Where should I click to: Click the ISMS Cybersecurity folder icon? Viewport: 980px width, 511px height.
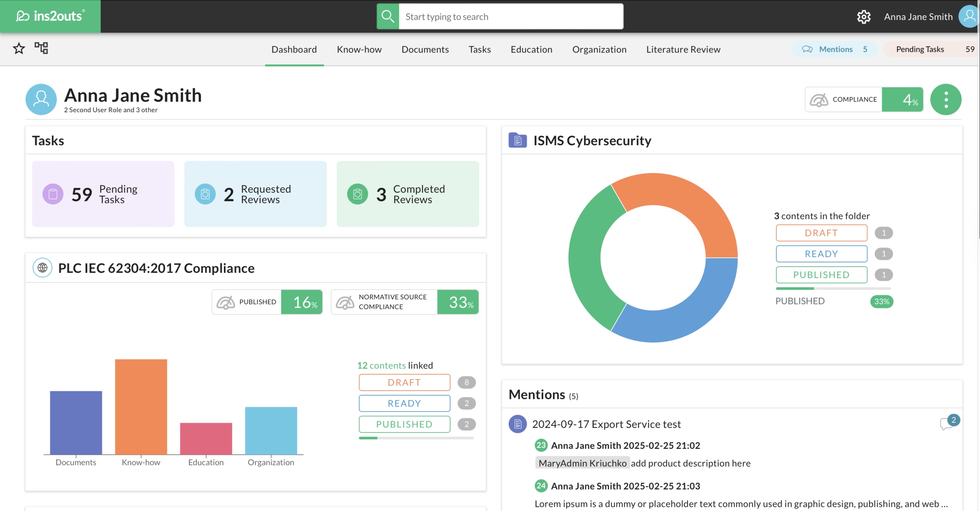(518, 140)
